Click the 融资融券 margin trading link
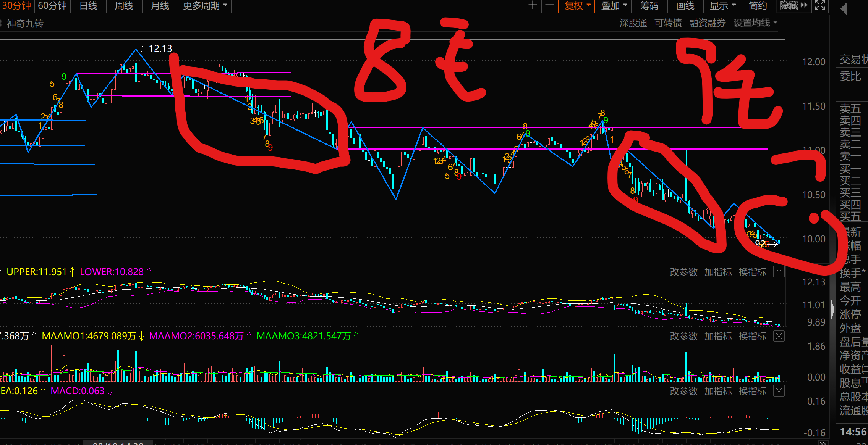The width and height of the screenshot is (868, 445). pos(707,23)
